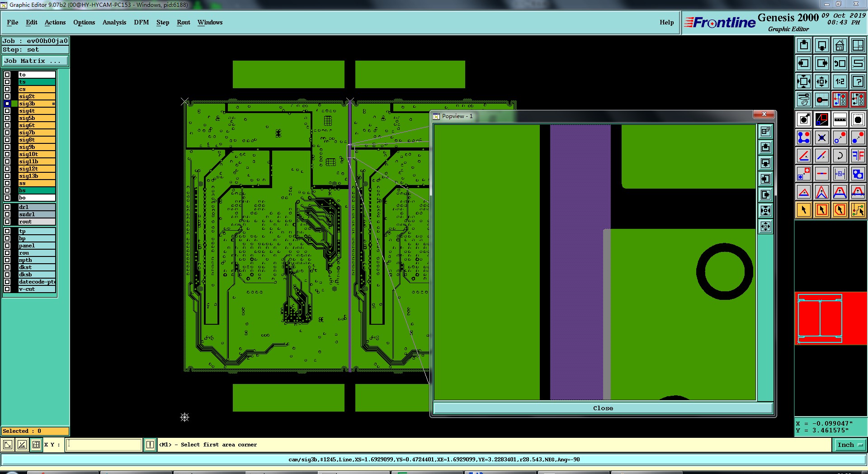Click the rotate arrow icon
The height and width of the screenshot is (474, 868).
tap(840, 156)
